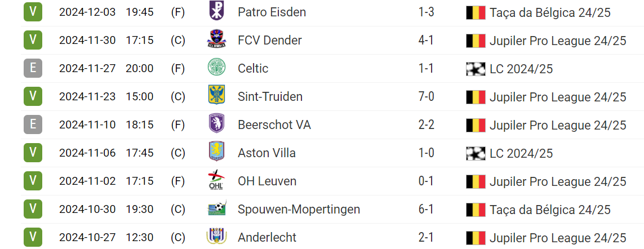Click the Spouwen-Mopertingen club crest
This screenshot has width=644, height=249.
pyautogui.click(x=216, y=209)
